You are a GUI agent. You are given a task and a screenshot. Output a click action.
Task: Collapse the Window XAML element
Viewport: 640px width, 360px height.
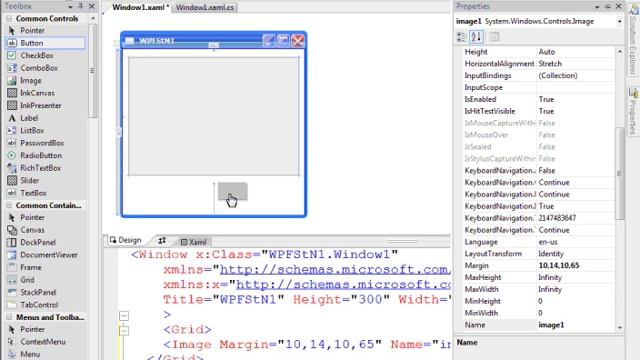pyautogui.click(x=124, y=316)
